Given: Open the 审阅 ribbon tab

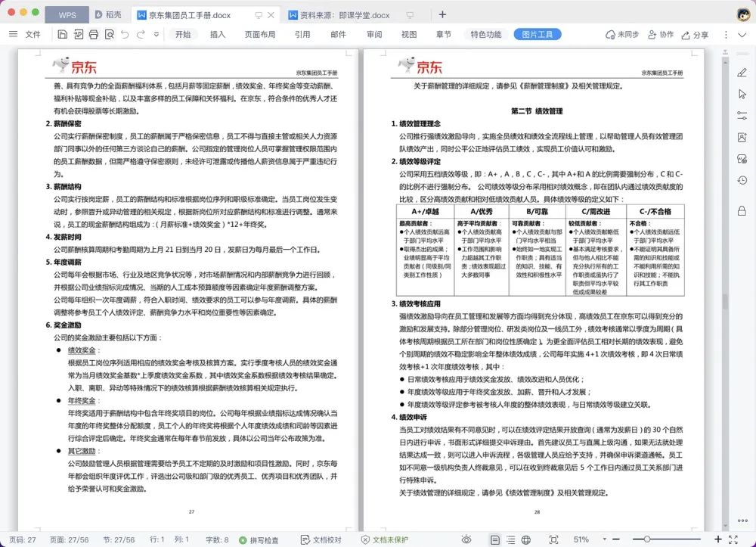Looking at the screenshot, I should click(374, 34).
